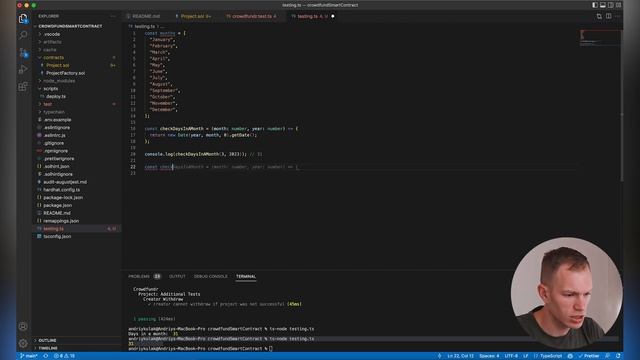Screen dimensions: 640x360
Task: Open Project.sol in explorer tree
Action: [x=77, y=65]
